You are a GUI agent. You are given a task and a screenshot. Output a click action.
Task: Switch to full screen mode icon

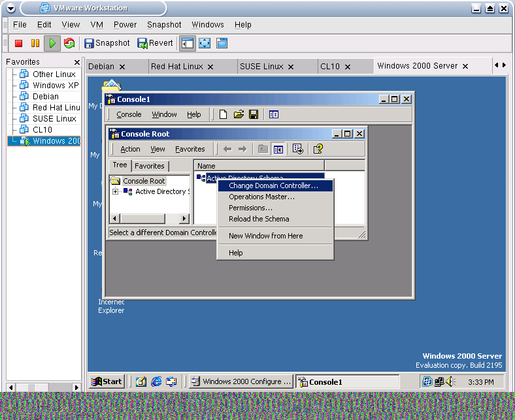tap(205, 43)
